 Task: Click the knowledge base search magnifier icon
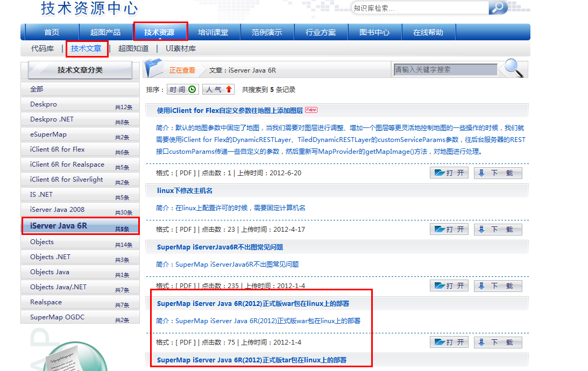498,7
